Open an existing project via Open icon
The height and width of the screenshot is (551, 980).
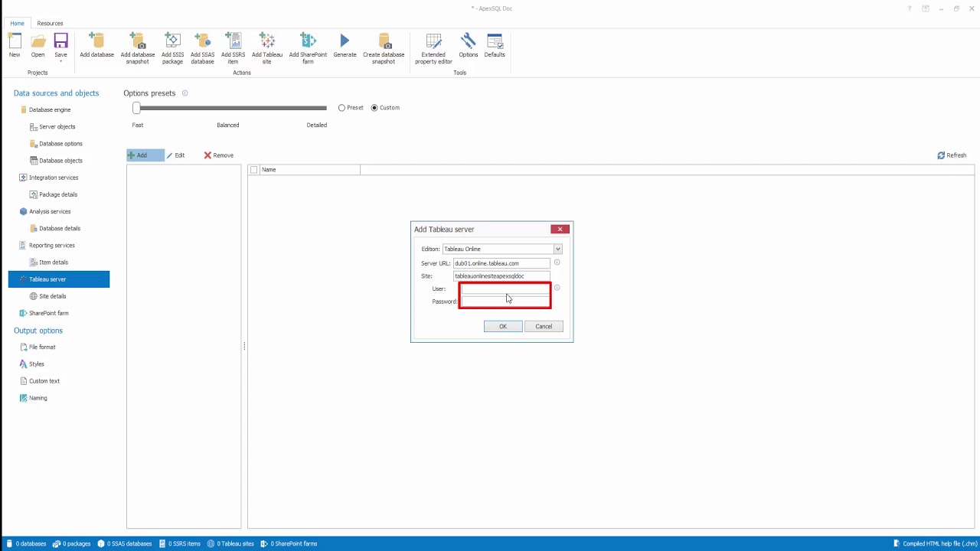pyautogui.click(x=38, y=41)
